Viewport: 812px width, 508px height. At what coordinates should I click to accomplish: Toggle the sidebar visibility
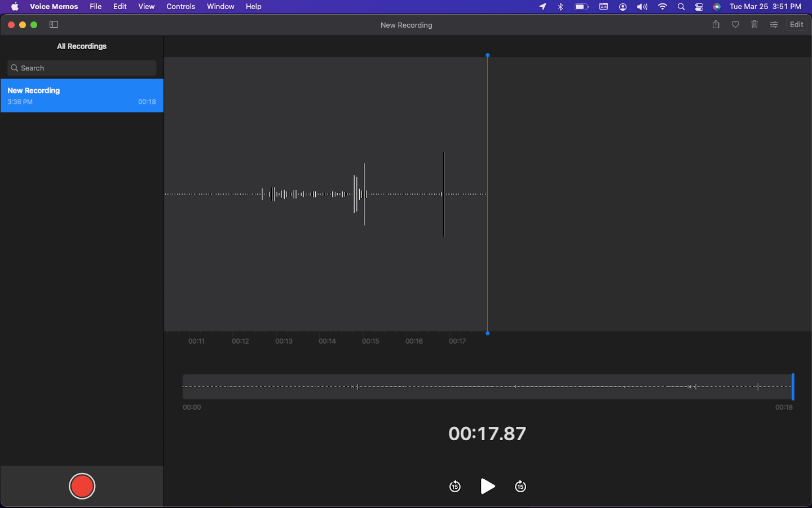[x=54, y=24]
